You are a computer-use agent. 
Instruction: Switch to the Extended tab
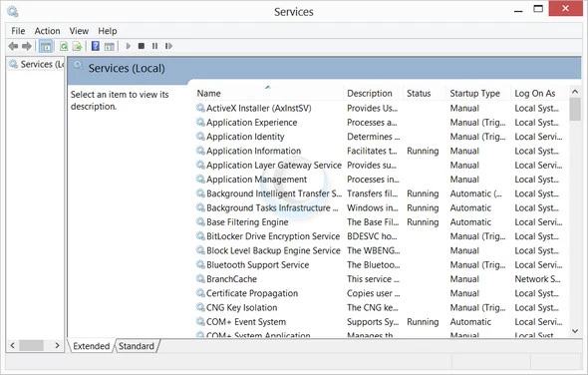tap(91, 346)
